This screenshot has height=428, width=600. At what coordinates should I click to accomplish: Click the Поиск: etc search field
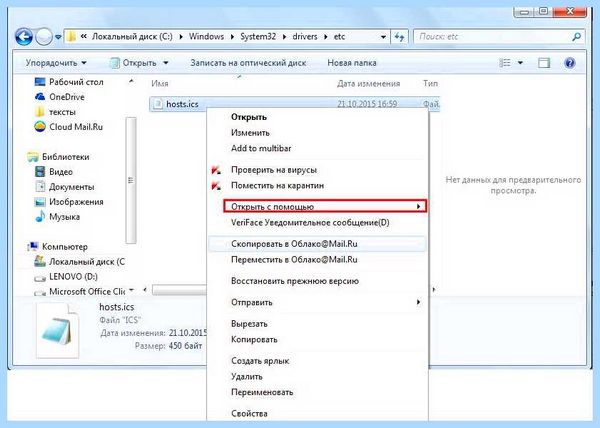point(493,37)
